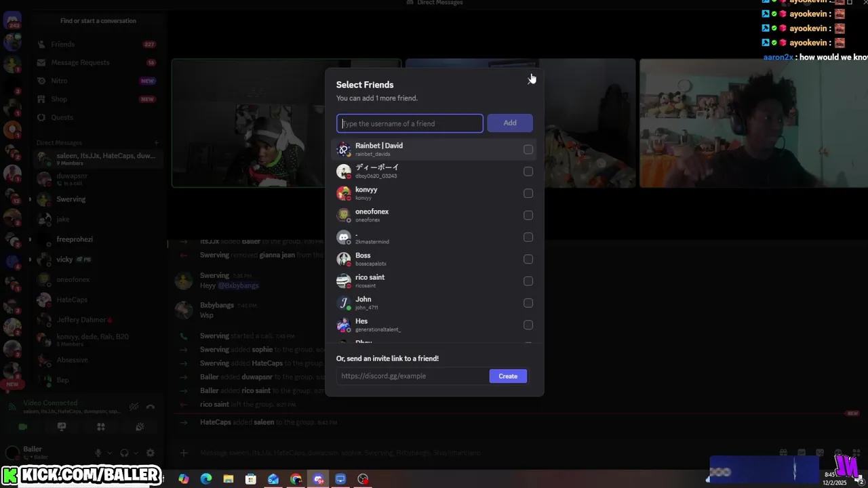
Task: Click the message attachment plus icon
Action: 183,453
